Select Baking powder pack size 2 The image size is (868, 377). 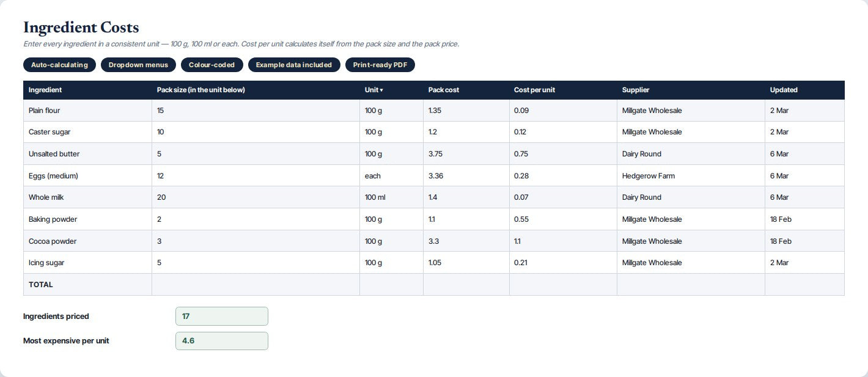click(256, 219)
